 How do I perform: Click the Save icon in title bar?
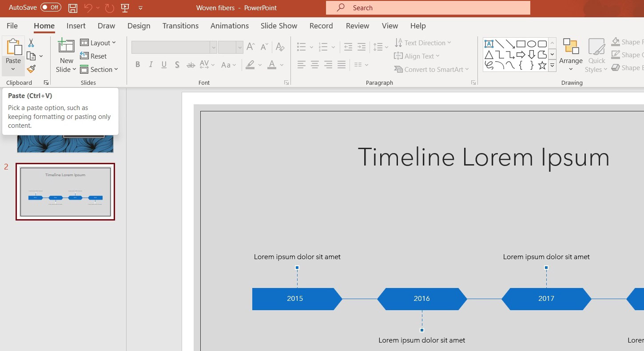73,8
